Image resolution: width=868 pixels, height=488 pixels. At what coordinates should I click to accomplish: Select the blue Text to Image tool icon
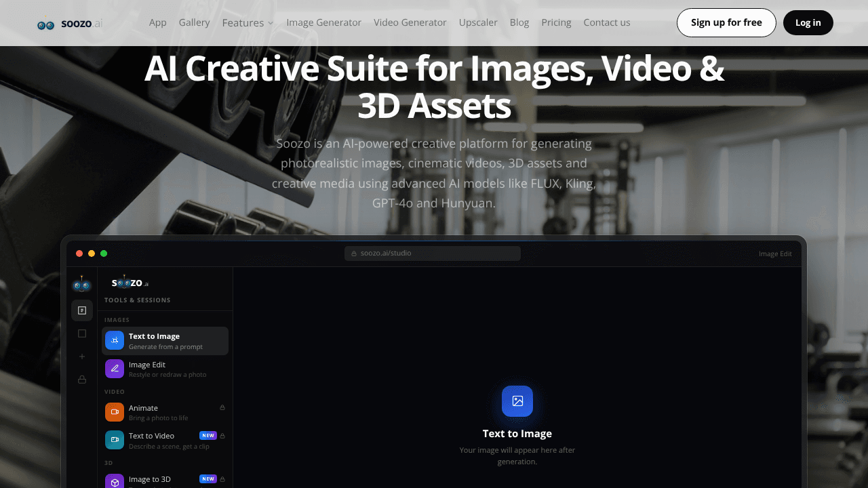[115, 340]
